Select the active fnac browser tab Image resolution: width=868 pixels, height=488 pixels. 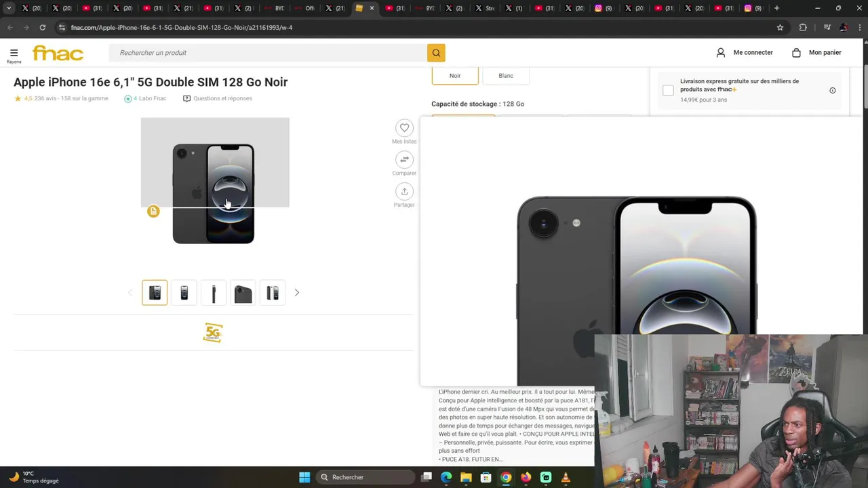click(360, 8)
